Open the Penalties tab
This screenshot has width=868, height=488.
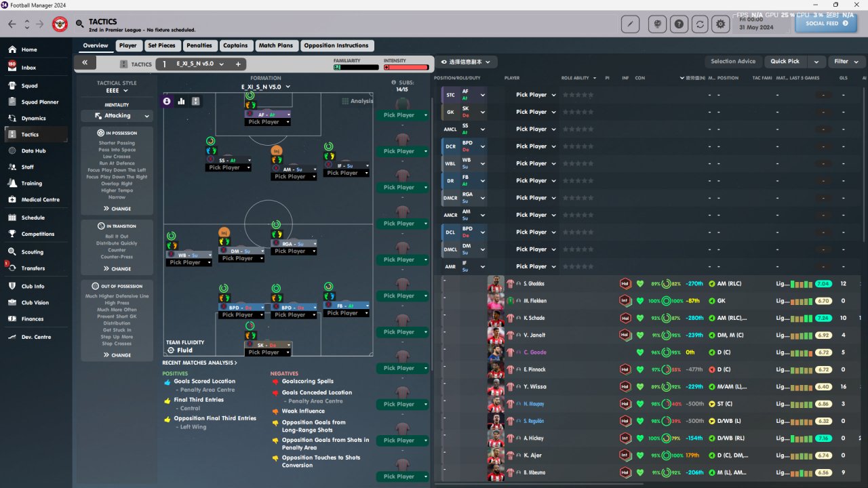click(x=199, y=46)
